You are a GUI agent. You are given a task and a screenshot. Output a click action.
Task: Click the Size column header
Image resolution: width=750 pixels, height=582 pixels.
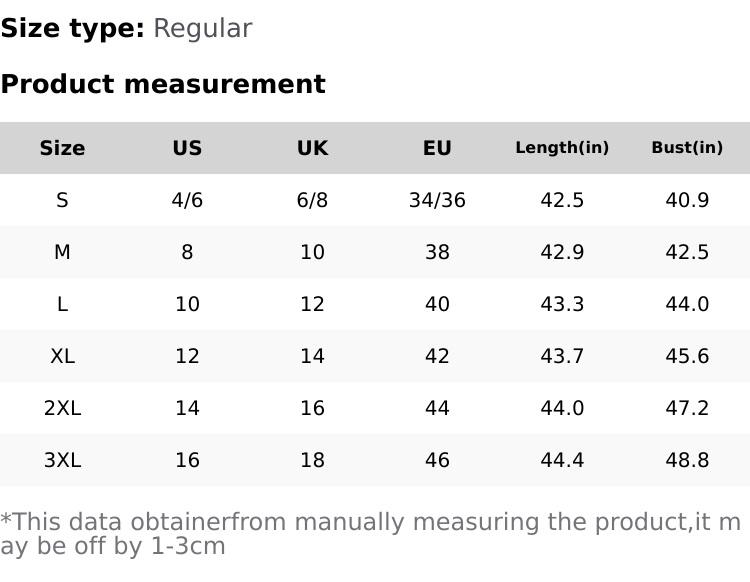pos(62,148)
